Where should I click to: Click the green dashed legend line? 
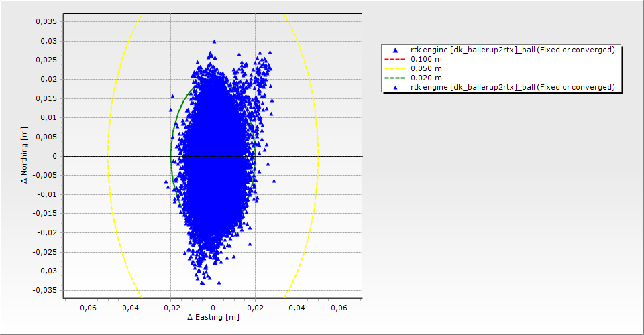click(x=395, y=78)
